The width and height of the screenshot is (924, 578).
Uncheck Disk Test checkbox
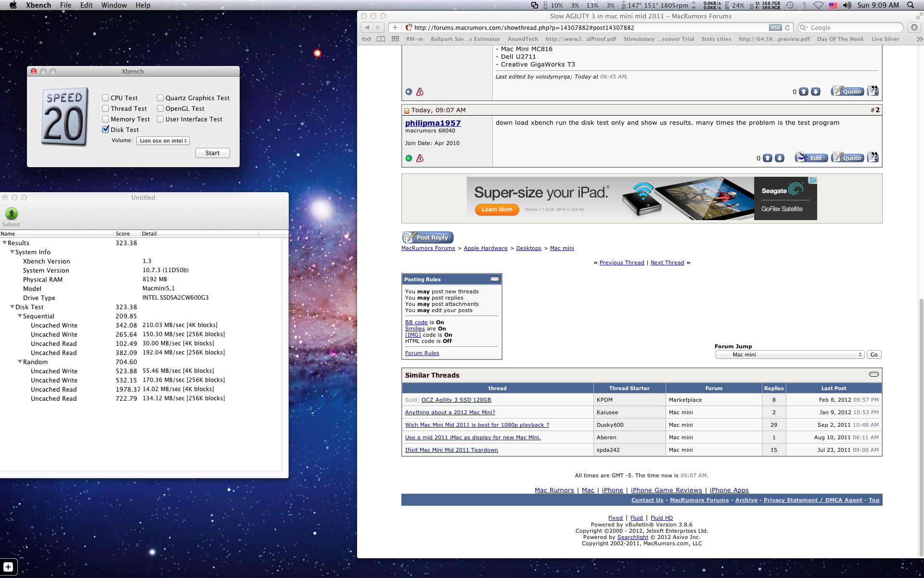coord(105,130)
